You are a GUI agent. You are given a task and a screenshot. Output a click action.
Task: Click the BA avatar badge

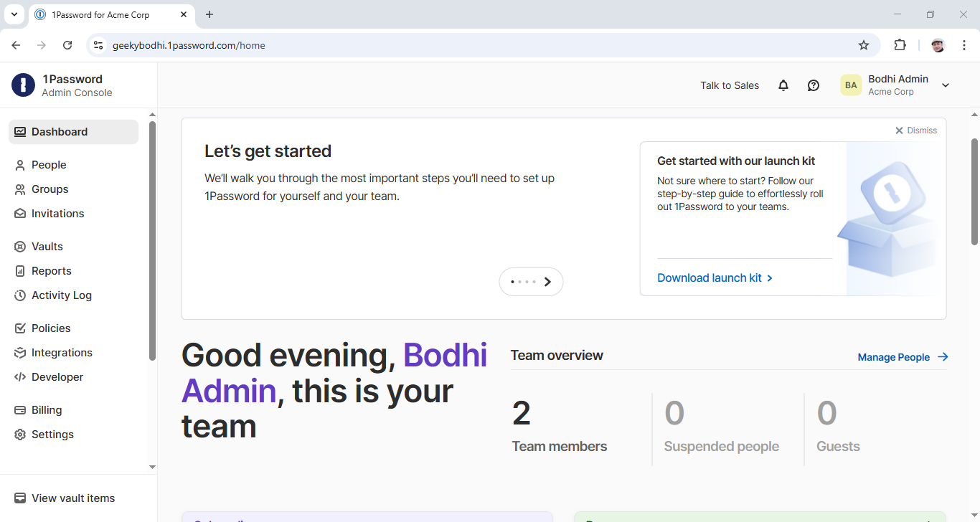(851, 85)
